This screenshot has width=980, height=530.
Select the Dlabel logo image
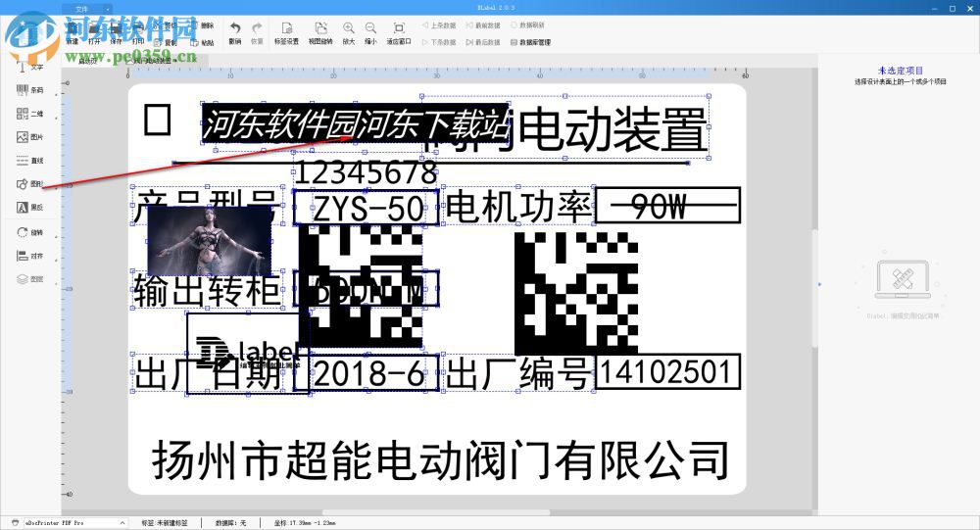(x=248, y=353)
